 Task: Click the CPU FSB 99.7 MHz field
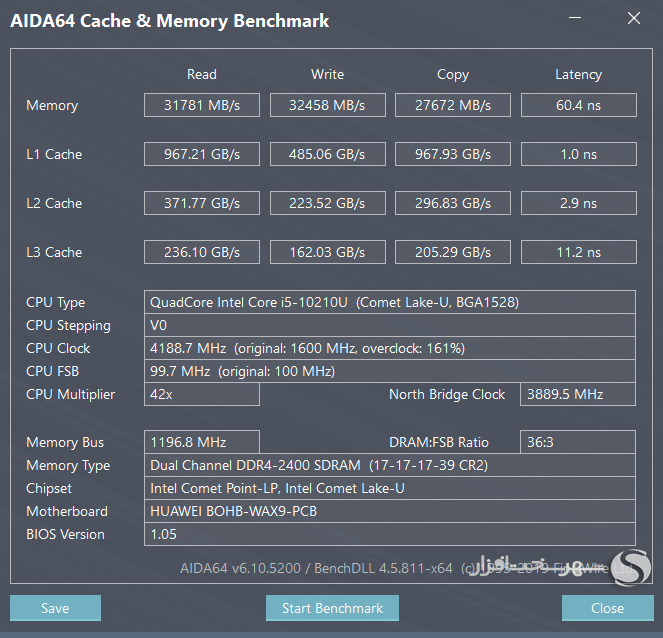pos(390,371)
